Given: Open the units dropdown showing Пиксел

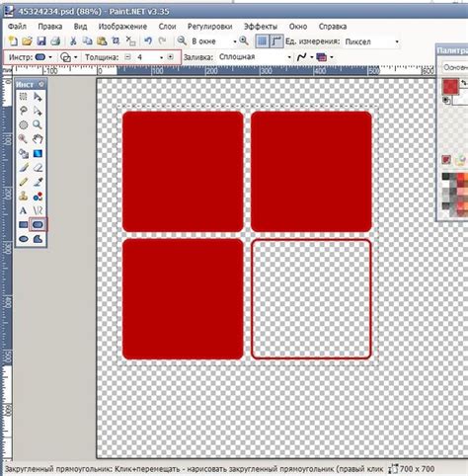Looking at the screenshot, I should [371, 41].
